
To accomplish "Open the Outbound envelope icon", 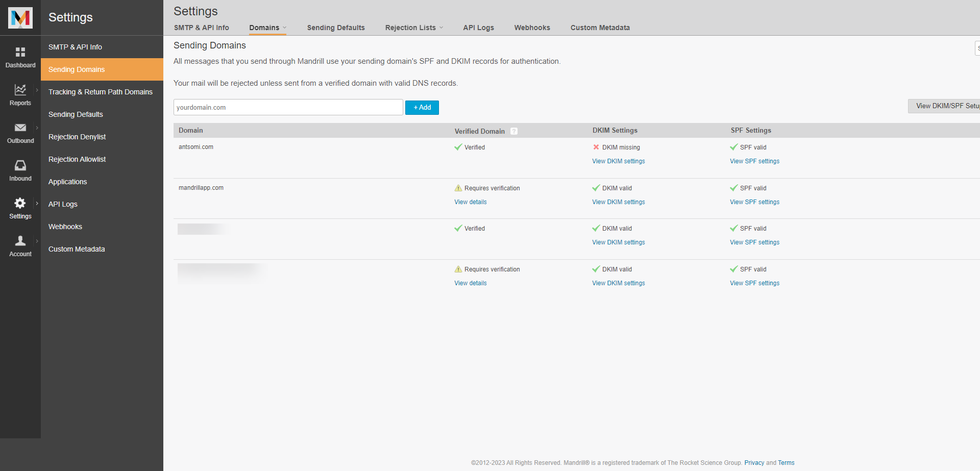I will pyautogui.click(x=20, y=128).
